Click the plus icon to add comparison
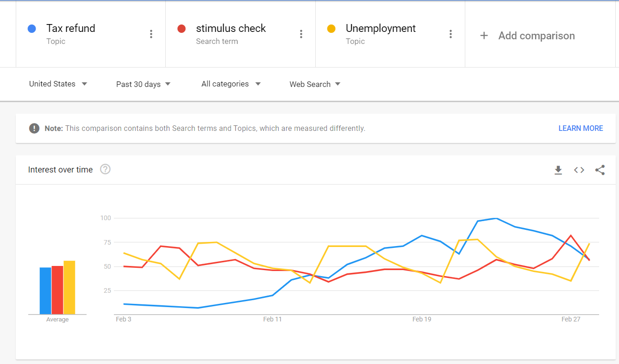 point(484,36)
